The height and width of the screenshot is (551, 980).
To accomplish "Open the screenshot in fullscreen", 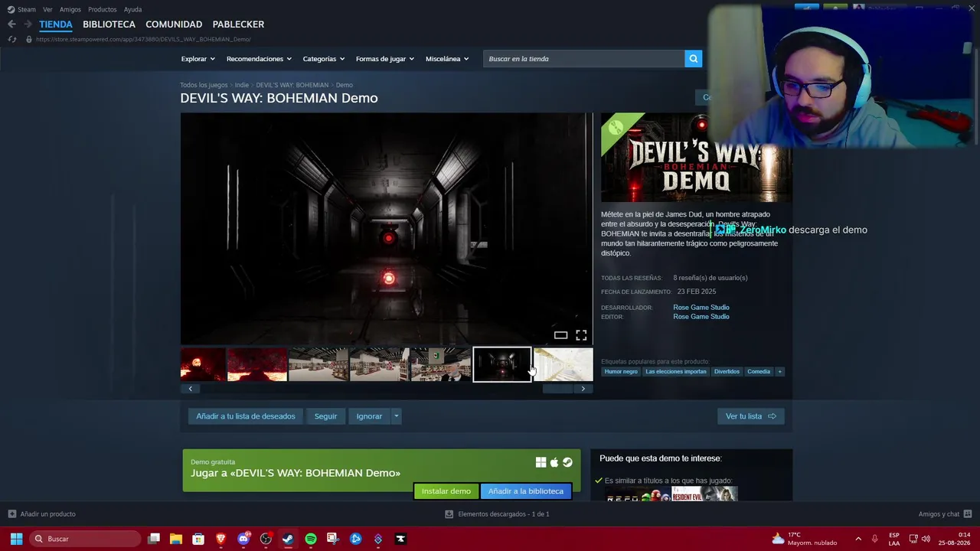I will coord(581,335).
